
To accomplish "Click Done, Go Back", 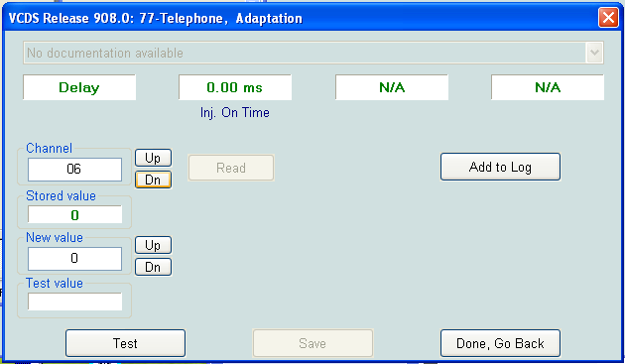I will [500, 343].
